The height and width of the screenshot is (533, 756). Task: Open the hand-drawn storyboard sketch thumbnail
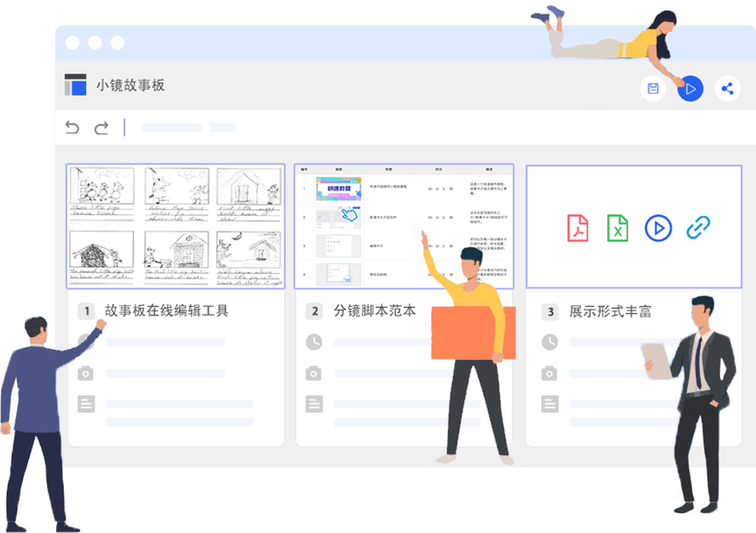176,226
